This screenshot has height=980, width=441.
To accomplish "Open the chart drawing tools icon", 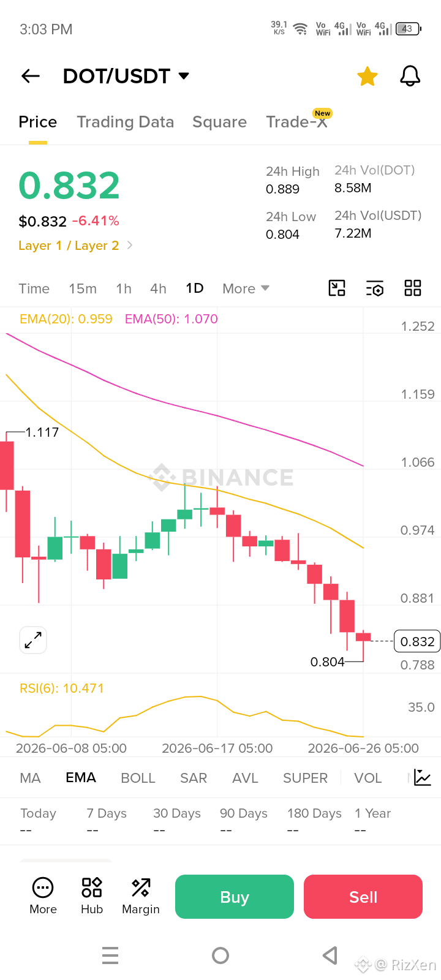I will pyautogui.click(x=337, y=288).
